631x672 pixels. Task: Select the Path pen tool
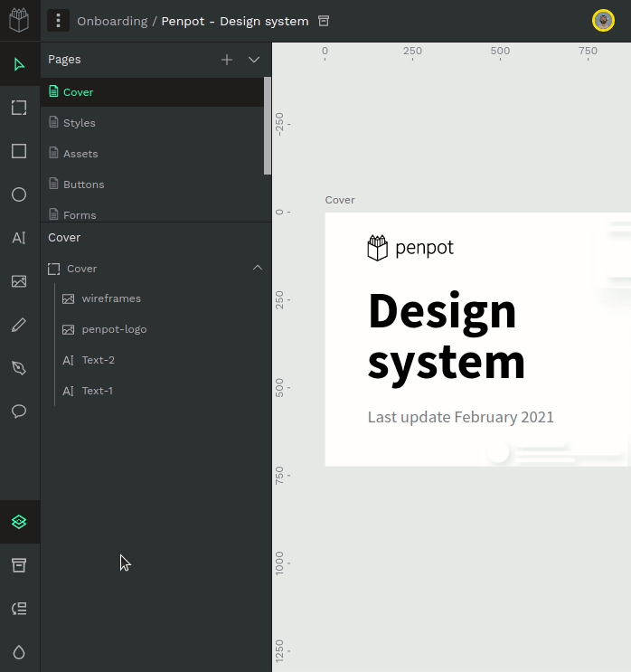pos(19,368)
